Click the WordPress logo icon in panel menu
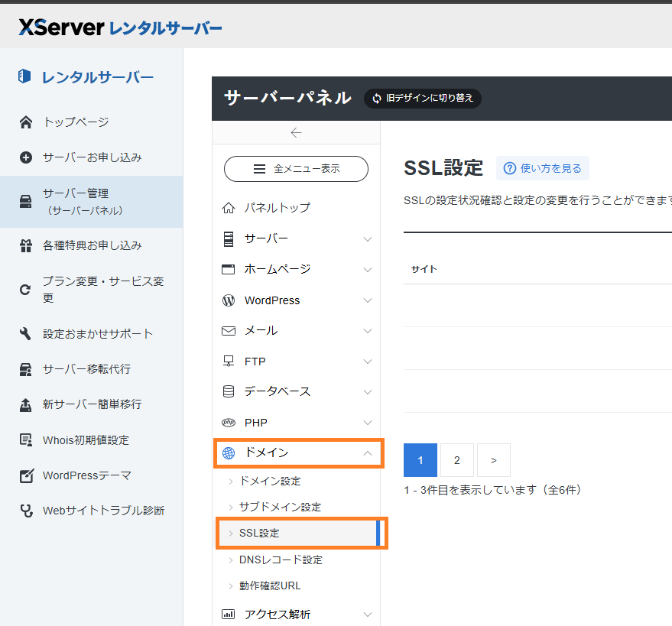The height and width of the screenshot is (626, 672). coord(228,300)
